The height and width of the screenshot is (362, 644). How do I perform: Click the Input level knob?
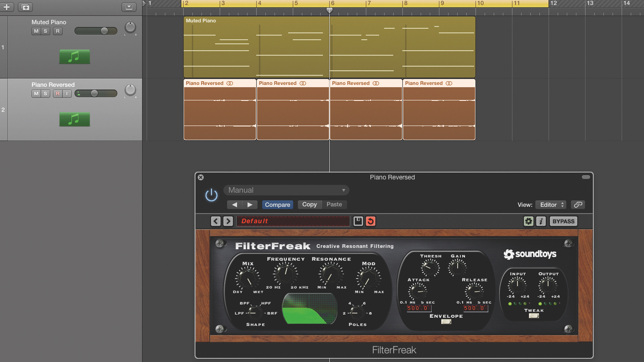pos(517,286)
